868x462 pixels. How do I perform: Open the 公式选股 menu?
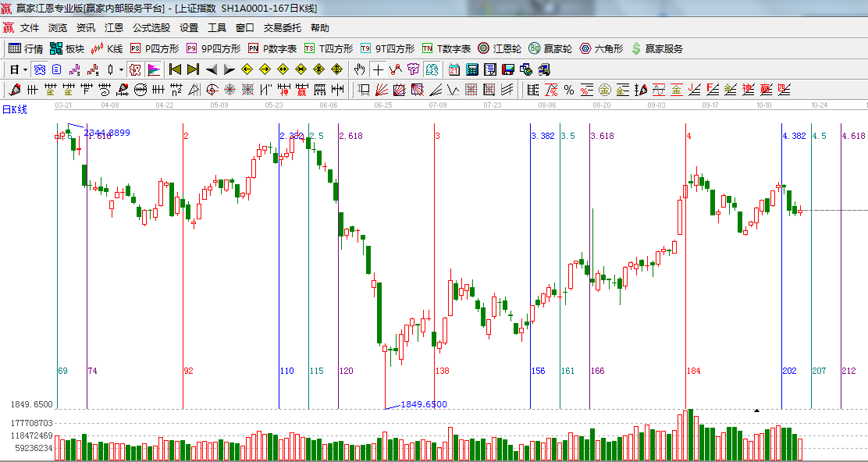tap(151, 28)
